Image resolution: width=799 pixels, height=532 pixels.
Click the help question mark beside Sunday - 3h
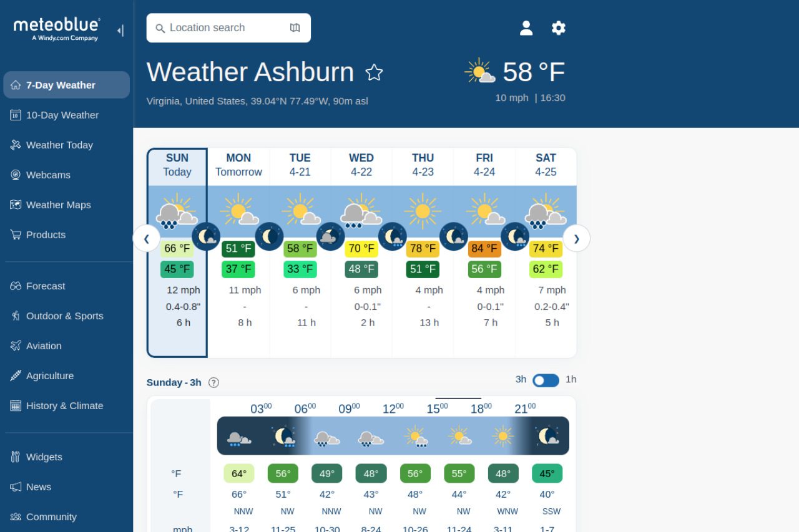[213, 382]
